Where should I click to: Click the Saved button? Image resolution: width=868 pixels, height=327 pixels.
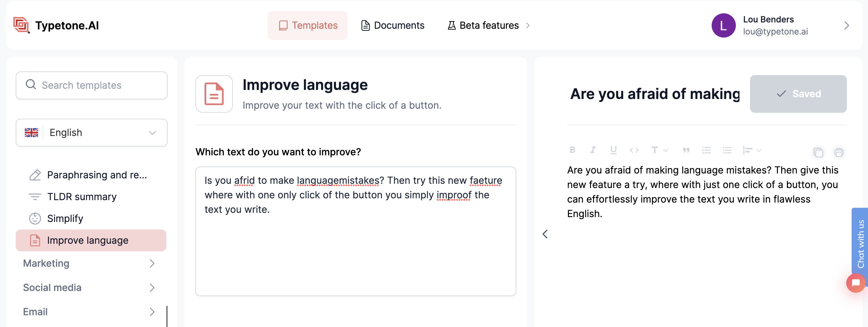click(x=798, y=94)
